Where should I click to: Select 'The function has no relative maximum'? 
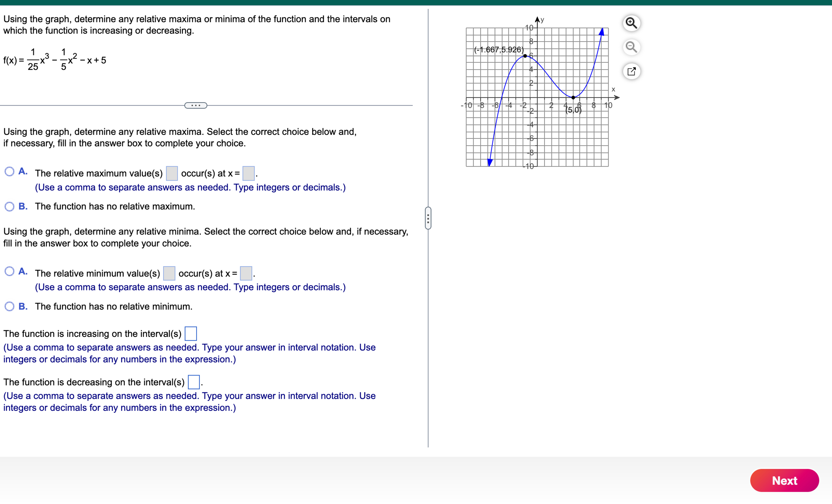point(10,207)
